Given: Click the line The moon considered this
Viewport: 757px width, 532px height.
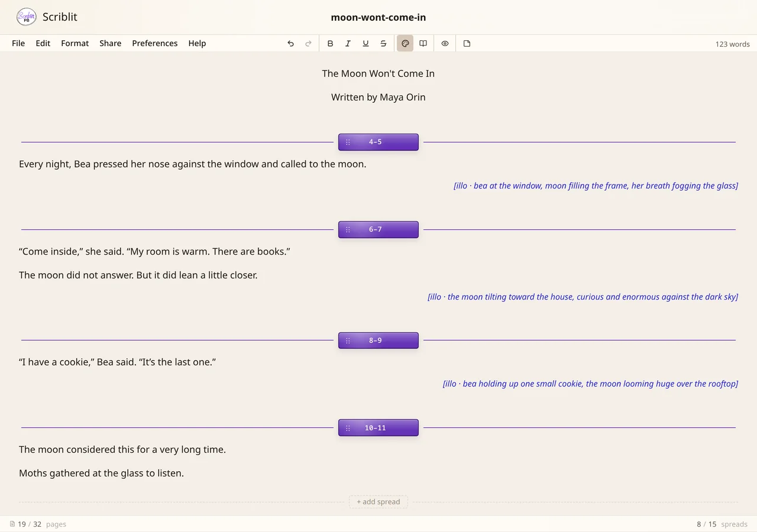Looking at the screenshot, I should [x=122, y=449].
